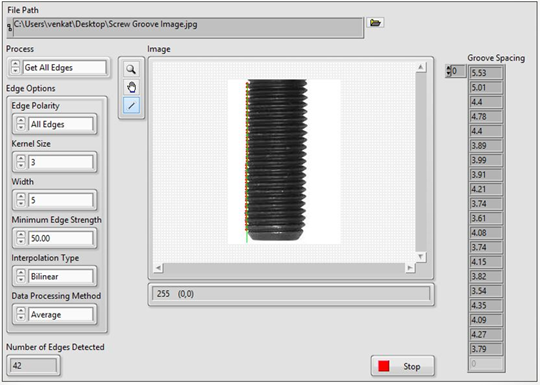
Task: Click image horizontal scrollbar right arrow
Action: click(x=410, y=268)
